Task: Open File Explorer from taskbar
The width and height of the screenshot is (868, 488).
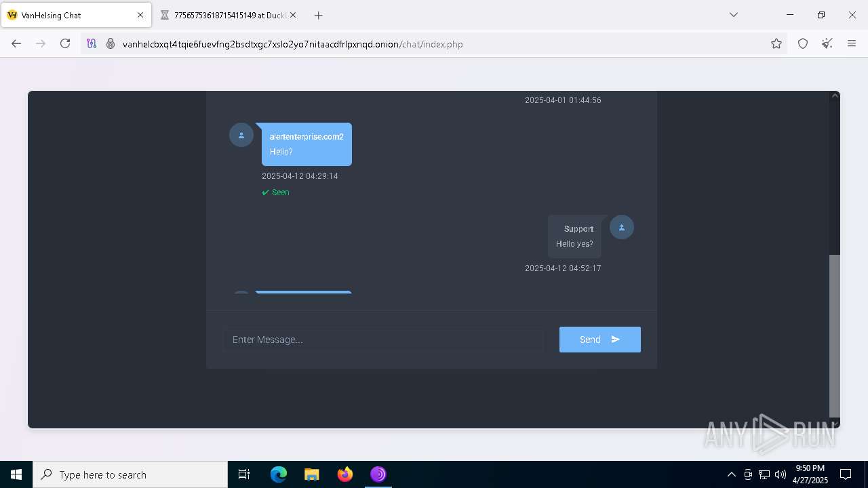Action: click(311, 474)
